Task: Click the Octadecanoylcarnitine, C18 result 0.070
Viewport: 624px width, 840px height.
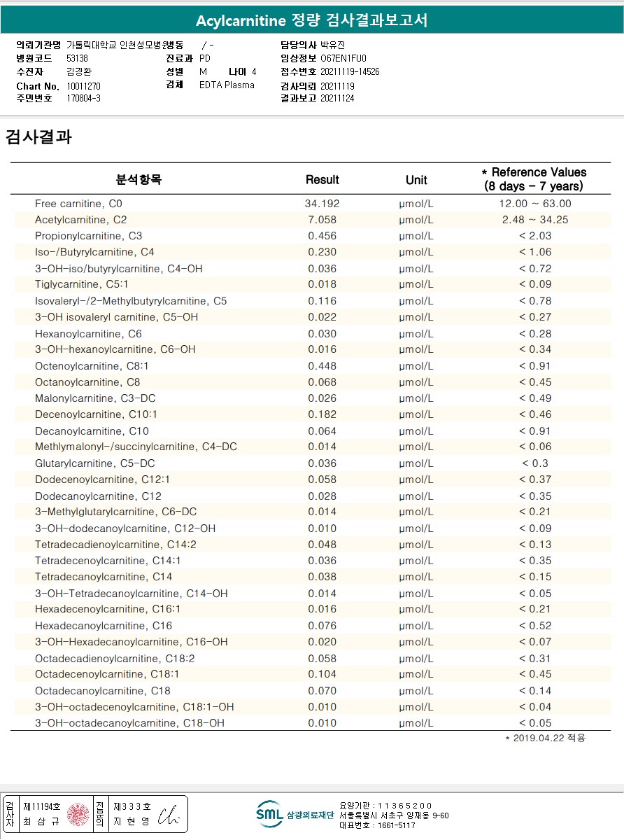Action: 322,691
